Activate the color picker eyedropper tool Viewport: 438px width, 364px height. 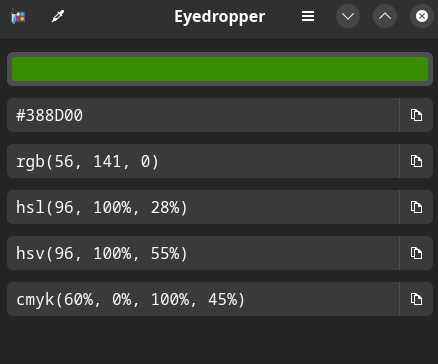58,16
